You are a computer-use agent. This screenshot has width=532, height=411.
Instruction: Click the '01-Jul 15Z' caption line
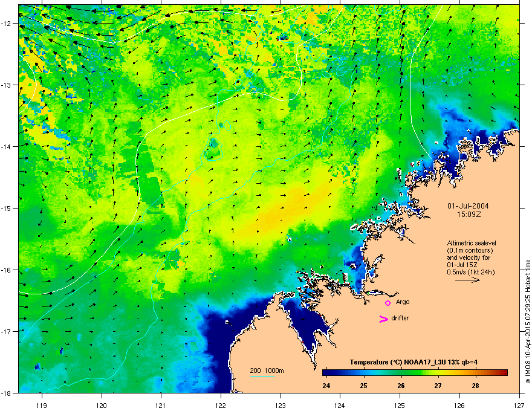pos(461,265)
